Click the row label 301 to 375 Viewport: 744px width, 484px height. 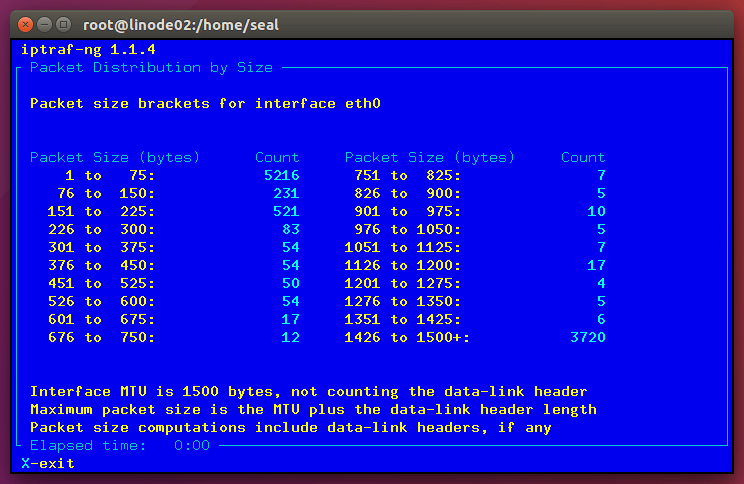(x=102, y=248)
